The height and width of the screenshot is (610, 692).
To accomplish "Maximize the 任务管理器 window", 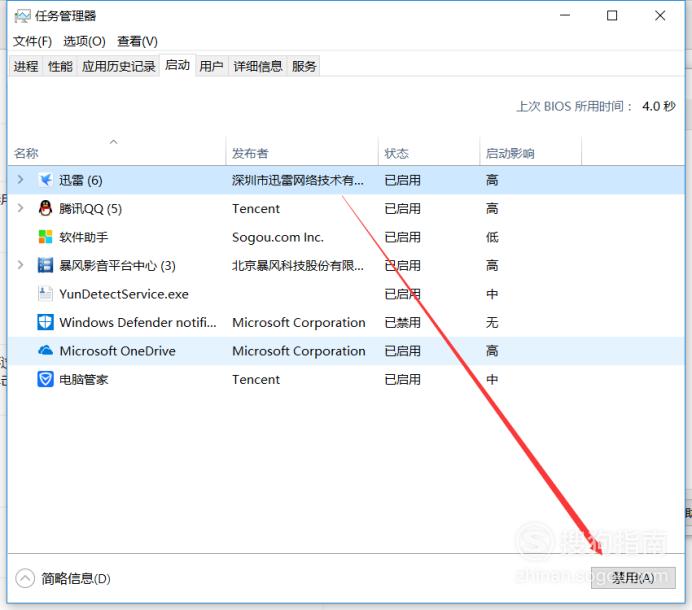I will click(x=612, y=16).
